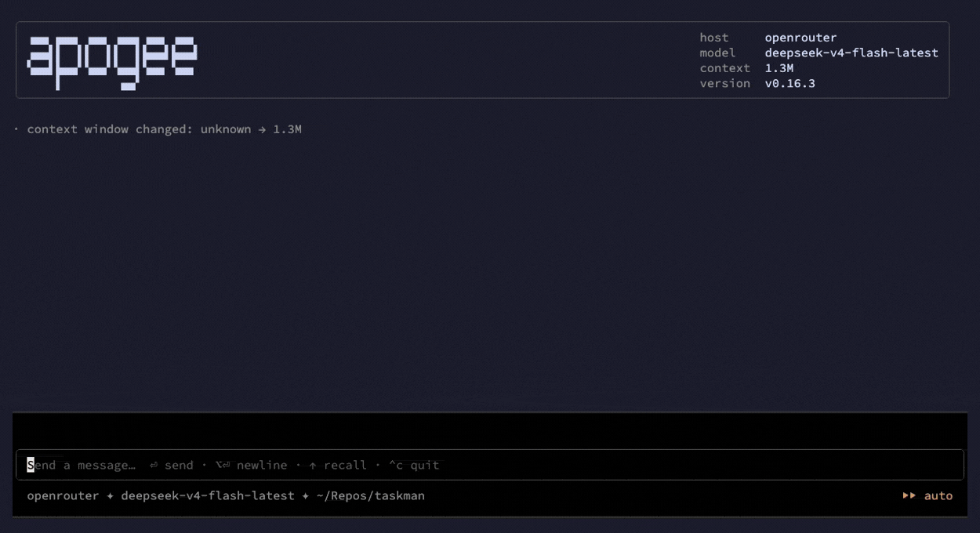Click the 'model' label in header
Image resolution: width=980 pixels, height=533 pixels.
[x=718, y=53]
